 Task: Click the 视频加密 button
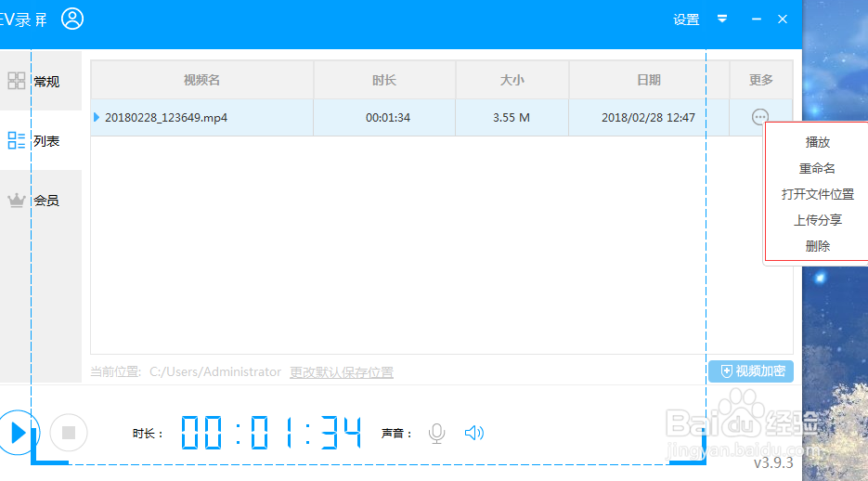pos(751,371)
